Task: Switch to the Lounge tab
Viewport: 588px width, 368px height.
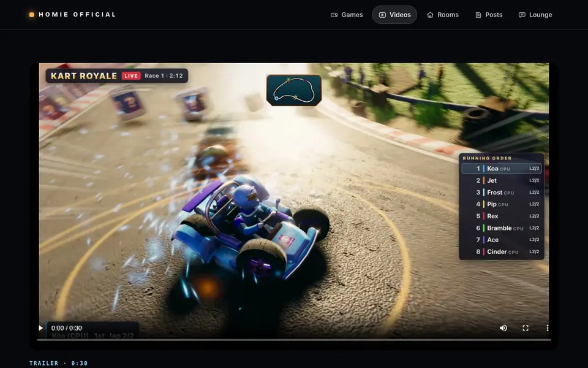Action: click(535, 15)
